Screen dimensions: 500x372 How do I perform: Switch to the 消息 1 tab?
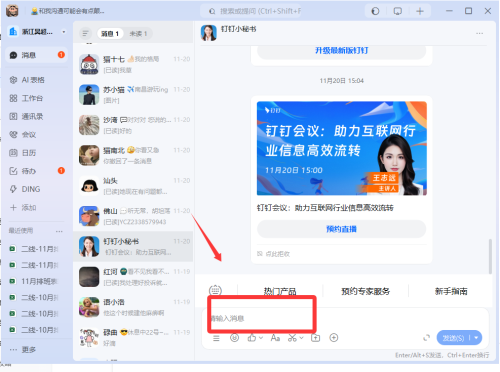click(110, 34)
